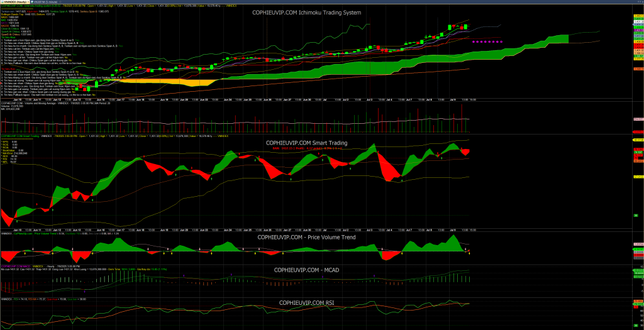Click the volume pane header with the MA Period text
644x330 pixels.
pyautogui.click(x=55, y=104)
